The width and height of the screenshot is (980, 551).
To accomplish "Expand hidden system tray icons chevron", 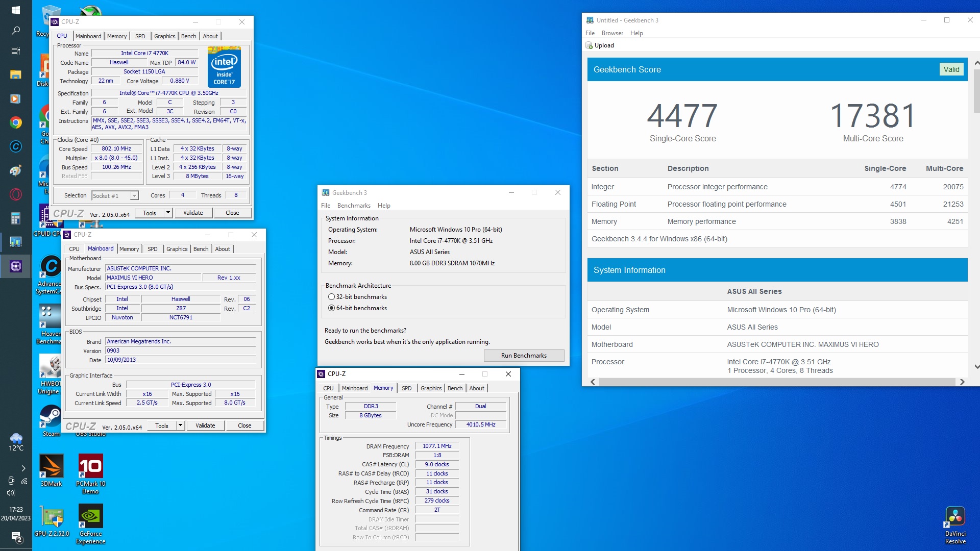I will 23,468.
